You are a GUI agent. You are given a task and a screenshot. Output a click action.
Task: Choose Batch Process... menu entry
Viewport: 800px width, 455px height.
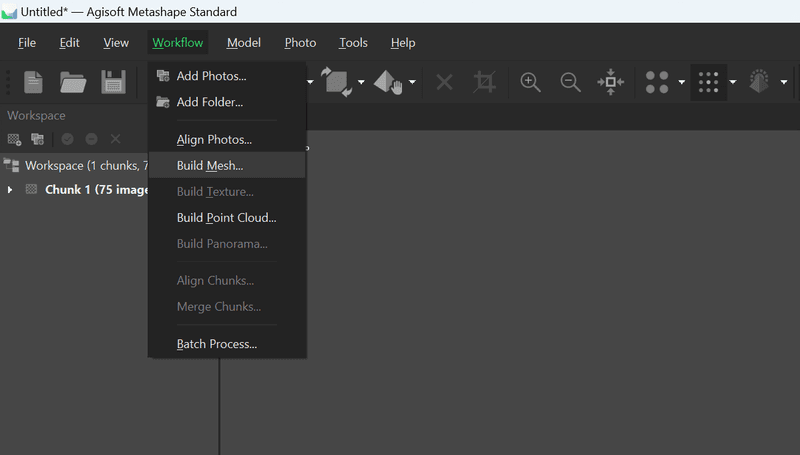[x=228, y=344]
